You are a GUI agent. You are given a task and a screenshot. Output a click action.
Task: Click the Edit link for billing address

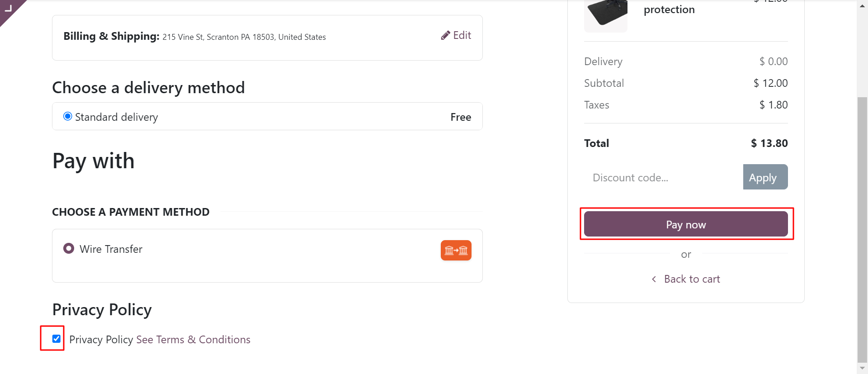click(462, 36)
